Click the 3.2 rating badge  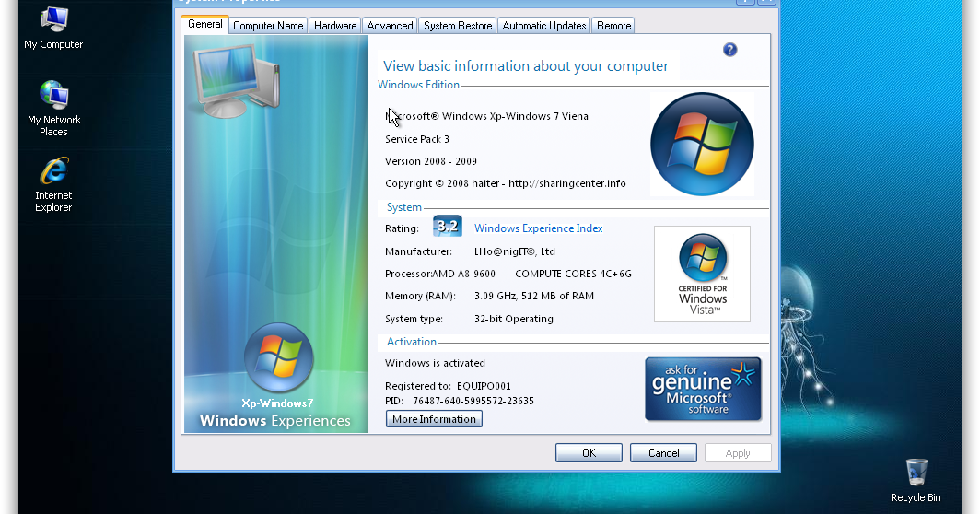(448, 227)
